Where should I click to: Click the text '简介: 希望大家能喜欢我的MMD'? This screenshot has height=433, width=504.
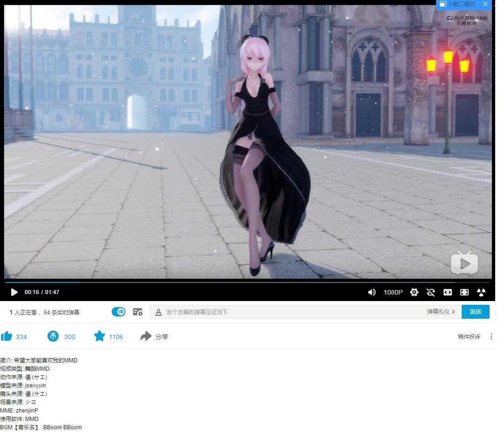pyautogui.click(x=39, y=361)
